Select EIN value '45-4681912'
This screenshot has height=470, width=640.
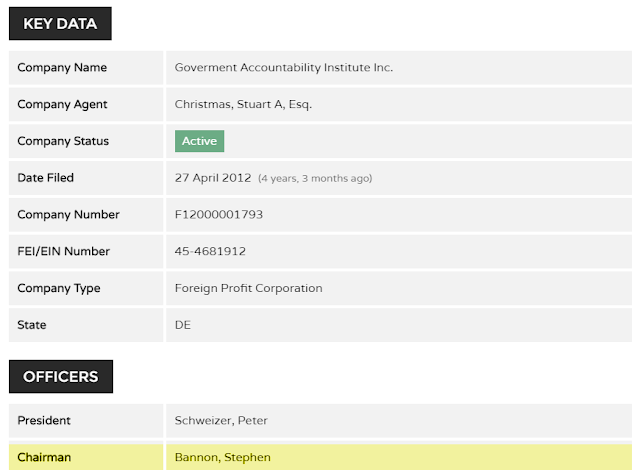[210, 251]
